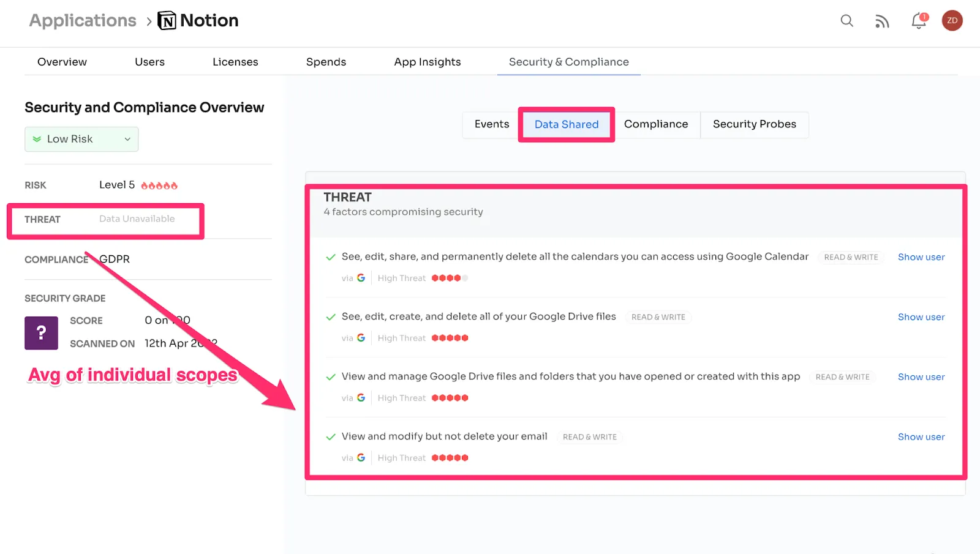Viewport: 980px width, 554px height.
Task: Open the Security Probes sub-tab
Action: point(755,124)
